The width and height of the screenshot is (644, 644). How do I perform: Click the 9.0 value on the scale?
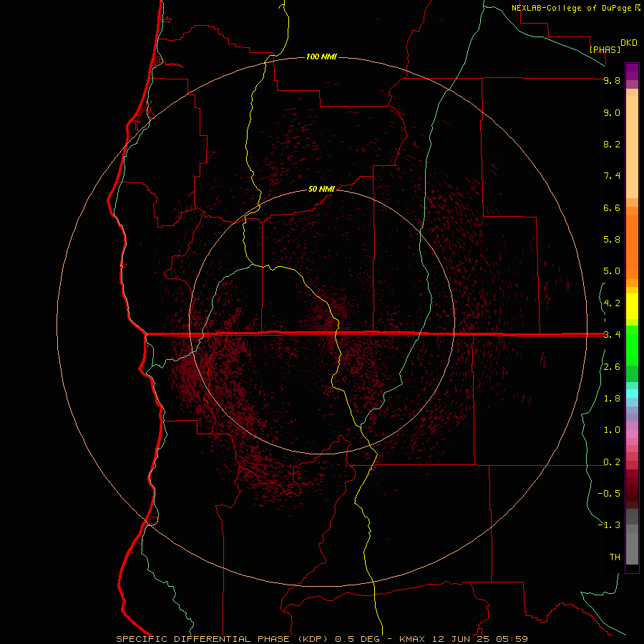pyautogui.click(x=612, y=113)
